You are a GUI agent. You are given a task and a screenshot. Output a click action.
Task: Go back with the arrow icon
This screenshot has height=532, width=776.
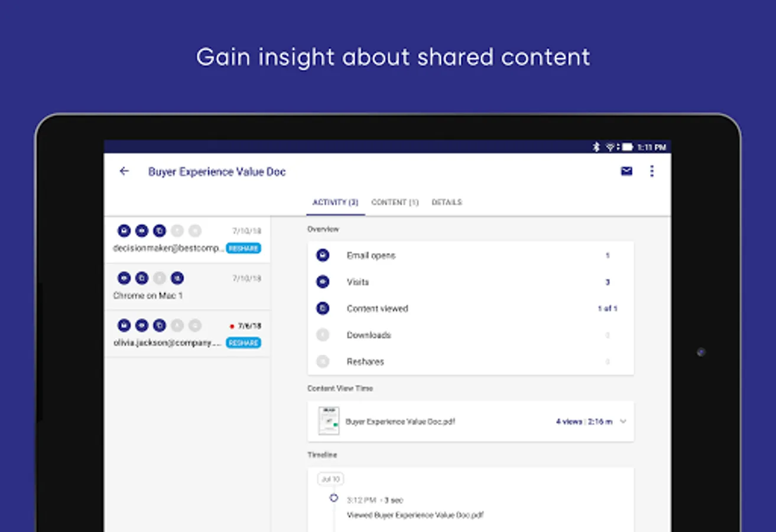(x=124, y=171)
